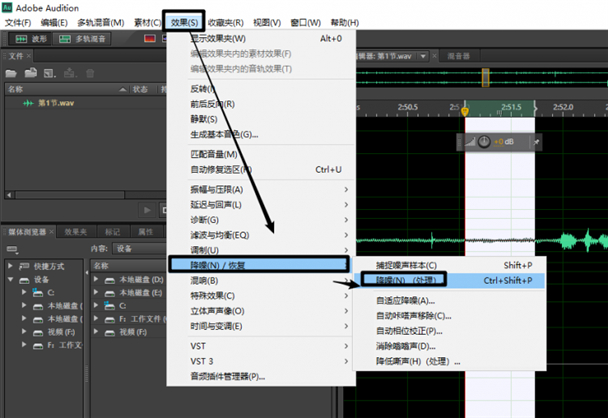Select the 视频 (F:) item in left tree
Viewport: 608px width, 418px height.
tap(61, 332)
